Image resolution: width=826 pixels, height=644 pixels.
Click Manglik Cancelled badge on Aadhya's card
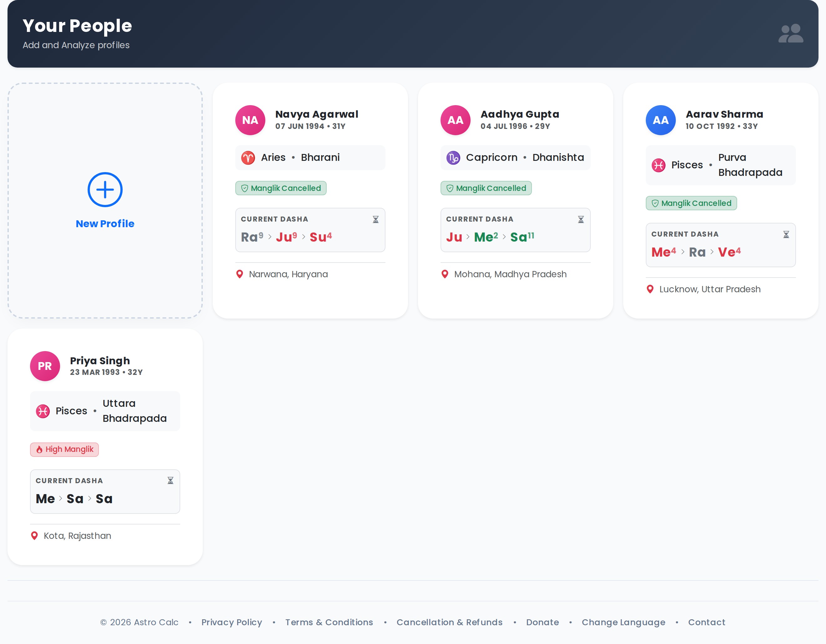[x=486, y=188]
